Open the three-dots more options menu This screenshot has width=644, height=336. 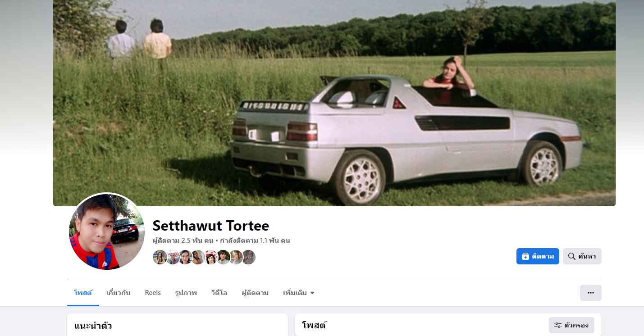[x=590, y=293]
